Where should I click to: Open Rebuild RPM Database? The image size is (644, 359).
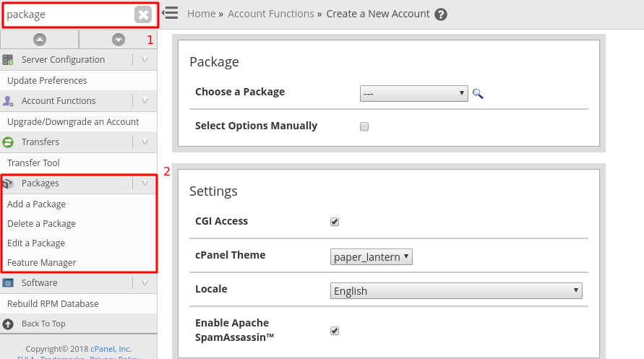coord(53,304)
